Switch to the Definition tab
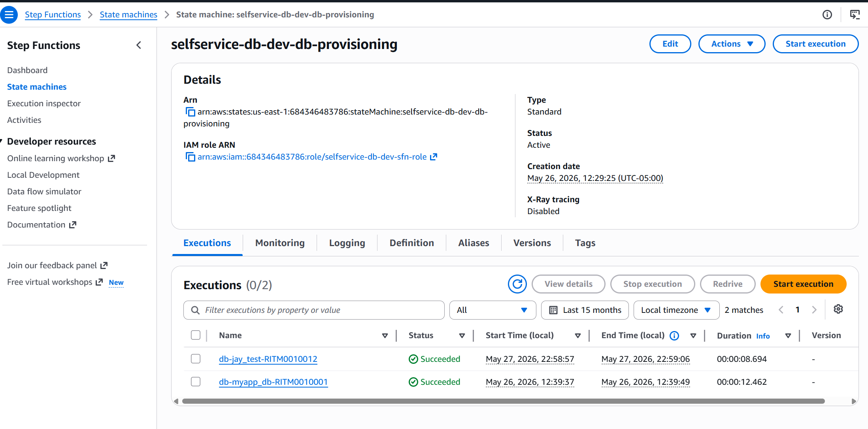868x429 pixels. pos(411,243)
